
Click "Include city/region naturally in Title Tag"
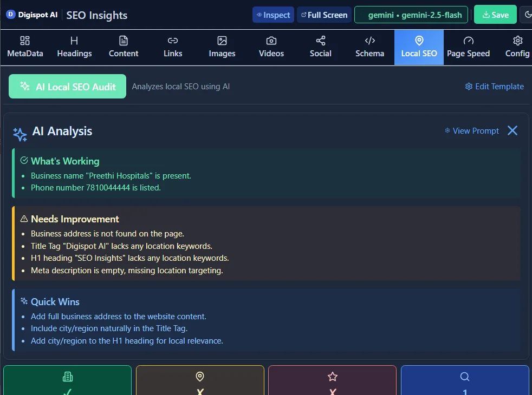click(109, 328)
